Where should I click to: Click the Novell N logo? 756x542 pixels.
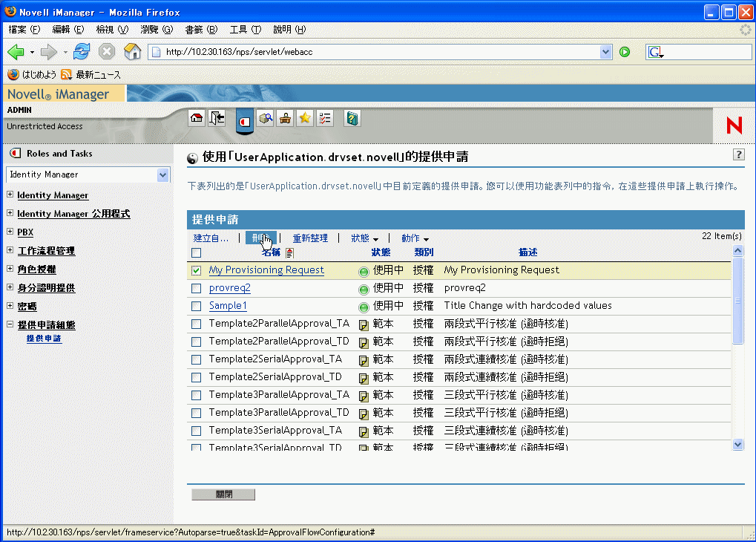[x=734, y=125]
